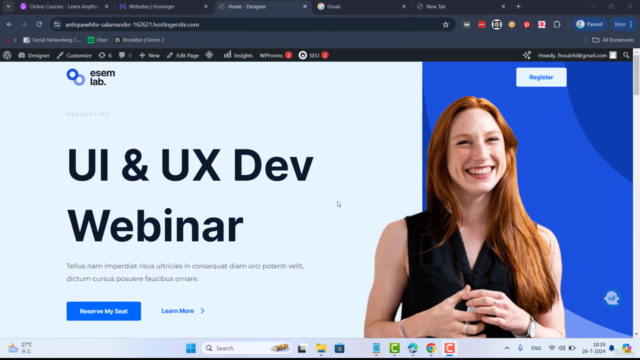Click the Paused profile button
Image resolution: width=640 pixels, height=360 pixels.
coord(589,24)
